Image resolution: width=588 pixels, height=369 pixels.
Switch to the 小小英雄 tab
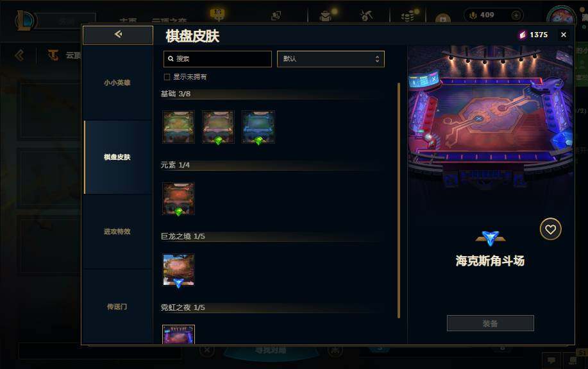(117, 83)
